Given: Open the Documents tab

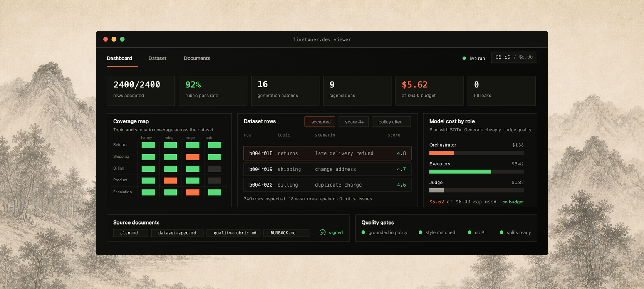Looking at the screenshot, I should coord(197,58).
